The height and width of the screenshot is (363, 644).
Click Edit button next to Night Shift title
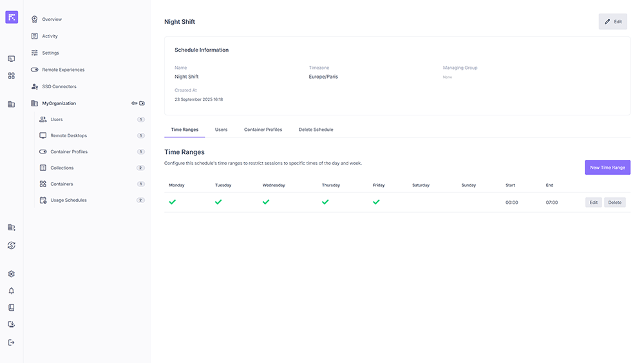(612, 21)
